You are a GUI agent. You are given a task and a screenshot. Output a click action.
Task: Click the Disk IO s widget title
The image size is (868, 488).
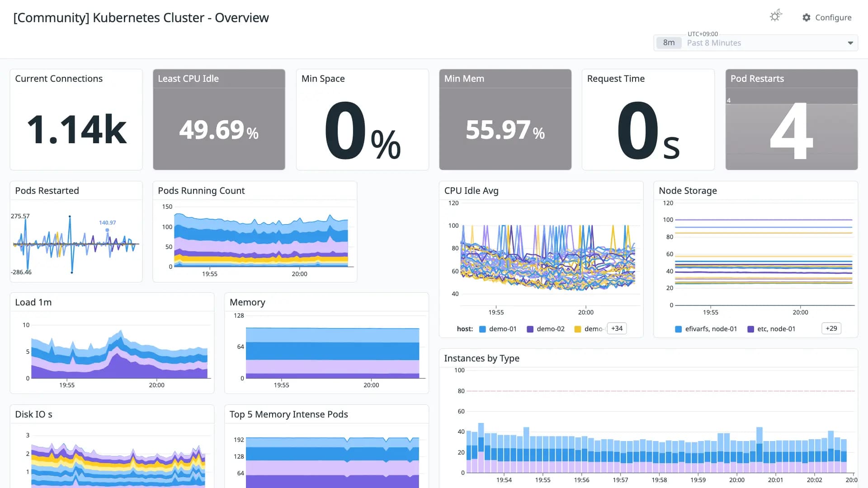pyautogui.click(x=33, y=414)
